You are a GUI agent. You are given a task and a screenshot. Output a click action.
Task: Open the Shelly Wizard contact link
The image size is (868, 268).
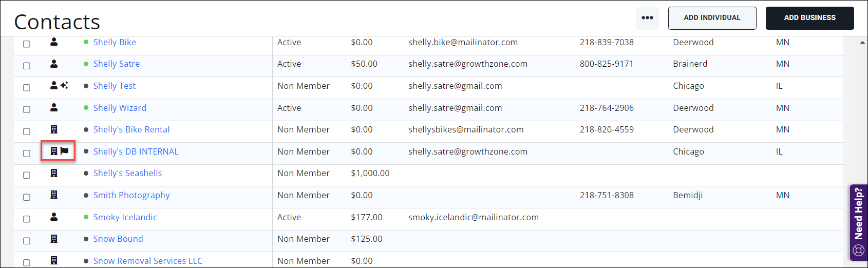click(120, 108)
